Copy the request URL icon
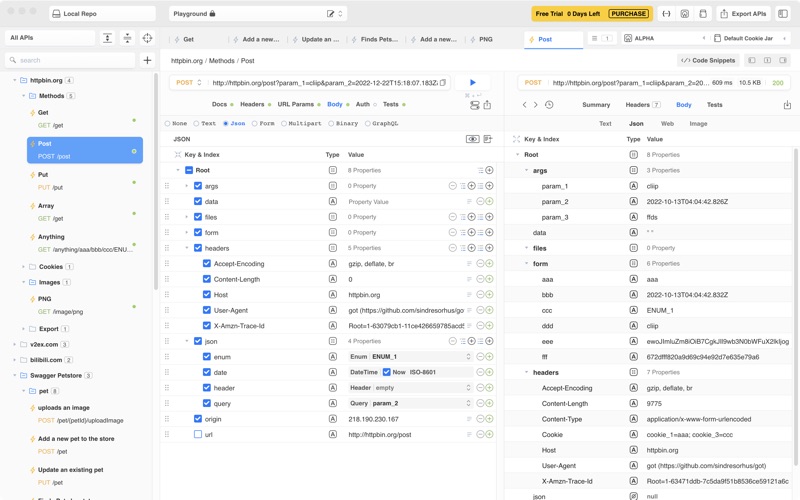The width and height of the screenshot is (800, 500). pos(443,83)
